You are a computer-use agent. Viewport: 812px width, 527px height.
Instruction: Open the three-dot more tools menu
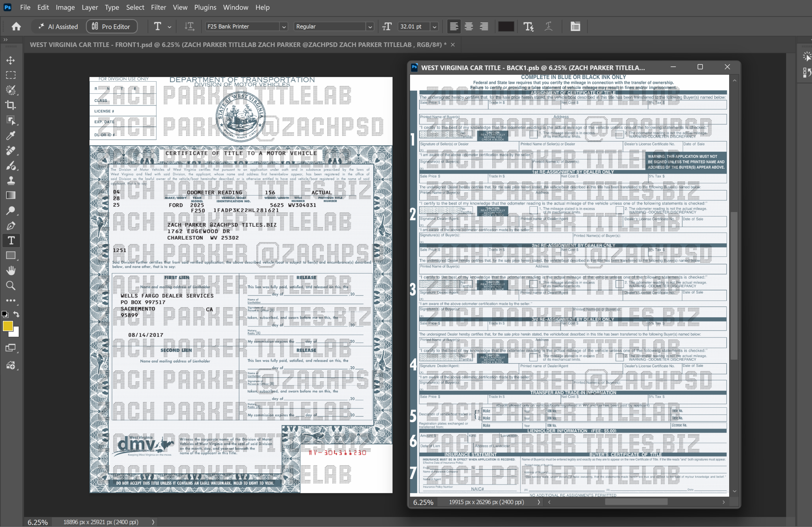pos(10,301)
